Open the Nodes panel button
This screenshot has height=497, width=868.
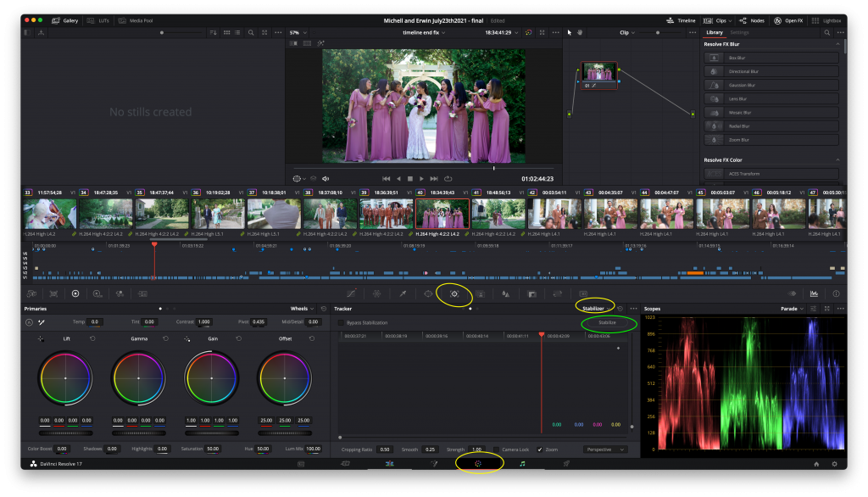753,19
